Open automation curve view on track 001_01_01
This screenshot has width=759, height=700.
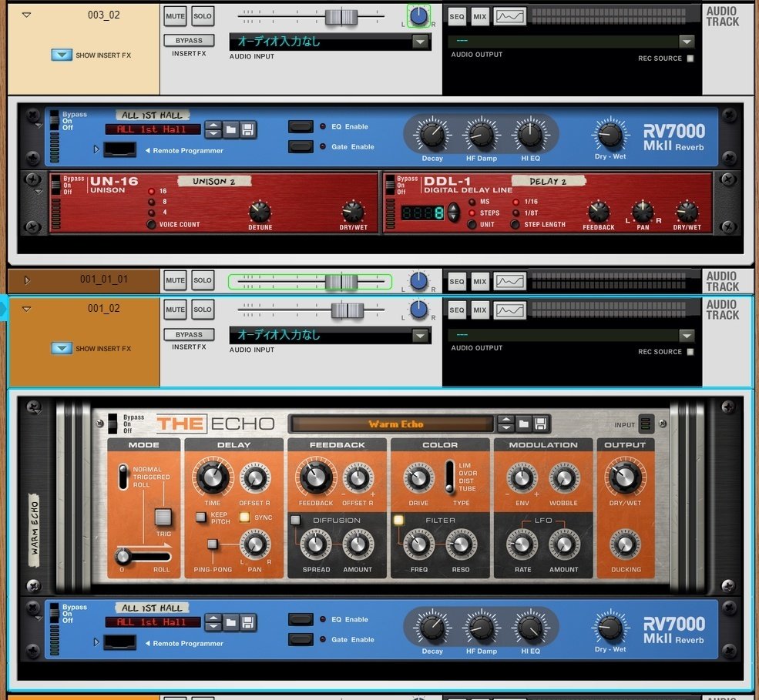point(509,280)
